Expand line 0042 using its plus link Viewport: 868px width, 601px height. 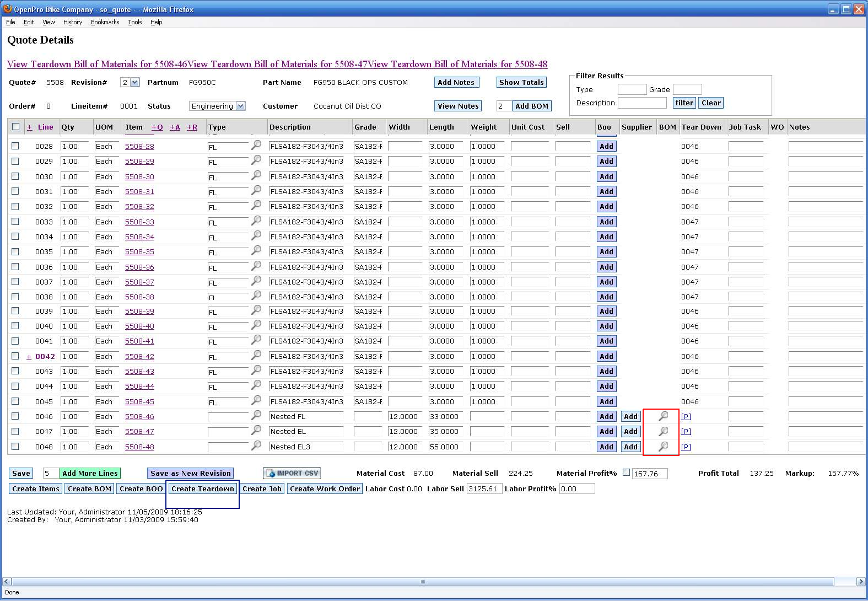pos(29,357)
